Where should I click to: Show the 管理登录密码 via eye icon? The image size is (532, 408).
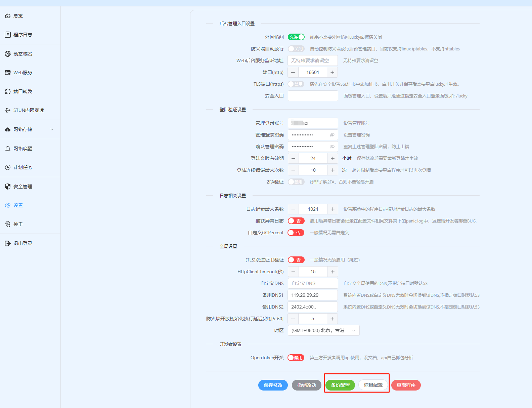pos(332,135)
